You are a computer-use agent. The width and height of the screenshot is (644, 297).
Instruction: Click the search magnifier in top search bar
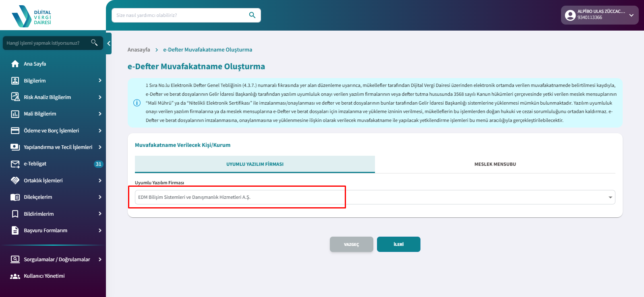click(252, 15)
